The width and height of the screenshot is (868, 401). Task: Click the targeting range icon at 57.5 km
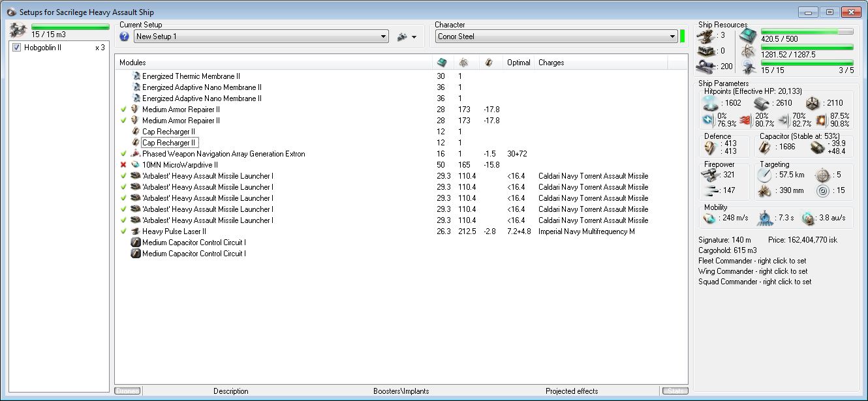[765, 175]
